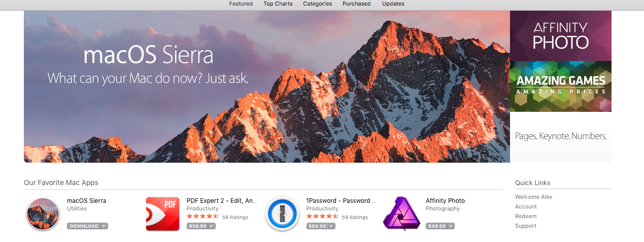This screenshot has width=644, height=242.
Task: Open the $59.99 price dropdown arrow
Action: point(212,226)
